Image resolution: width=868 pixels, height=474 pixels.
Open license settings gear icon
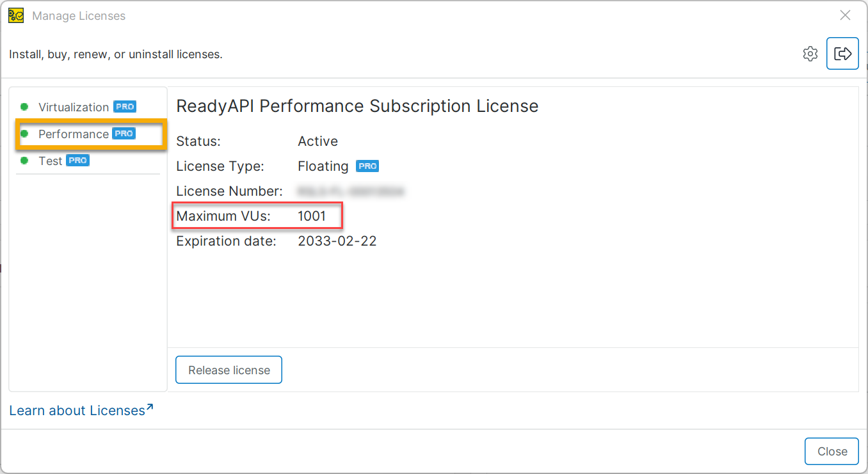(x=810, y=54)
